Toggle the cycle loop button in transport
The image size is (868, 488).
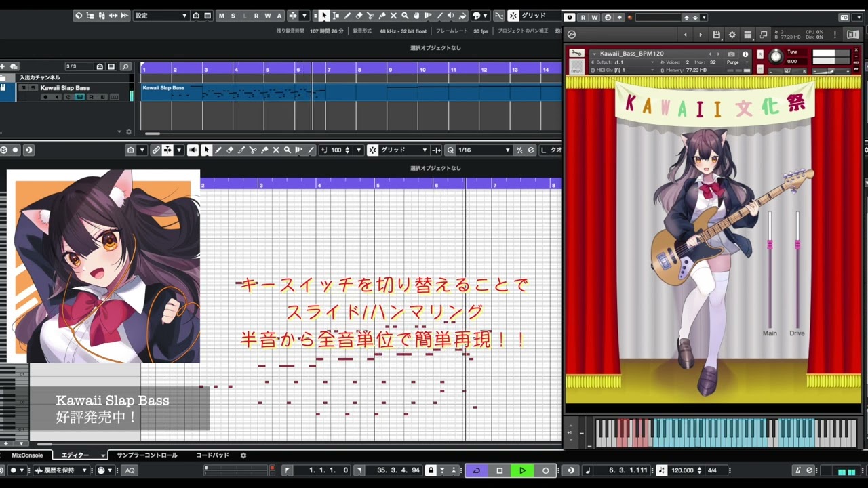[476, 470]
